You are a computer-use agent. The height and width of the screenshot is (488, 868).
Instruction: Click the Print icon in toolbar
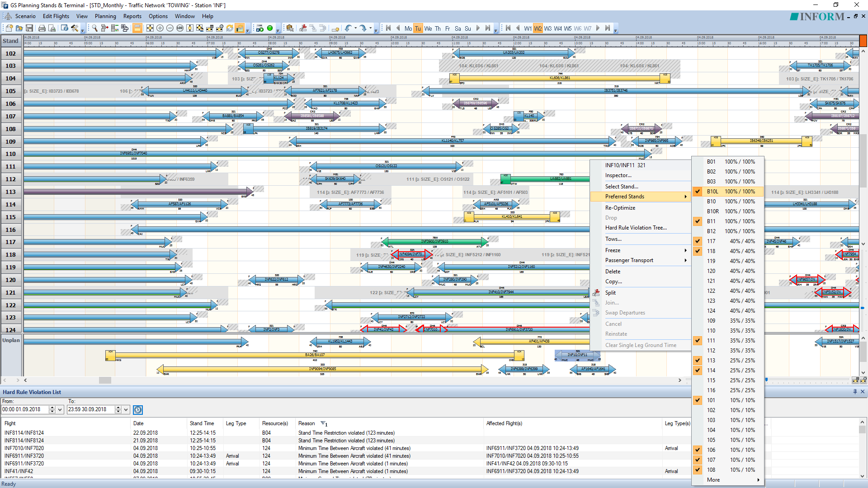click(x=42, y=28)
